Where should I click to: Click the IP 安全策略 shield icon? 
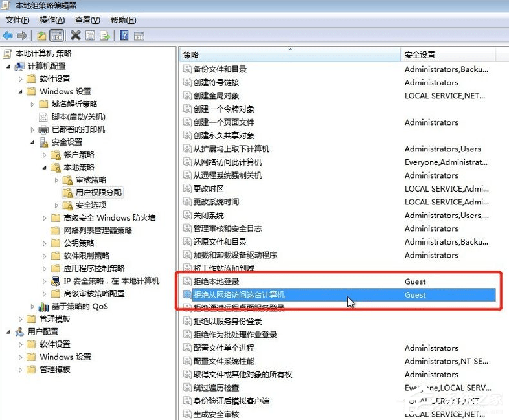pyautogui.click(x=56, y=281)
